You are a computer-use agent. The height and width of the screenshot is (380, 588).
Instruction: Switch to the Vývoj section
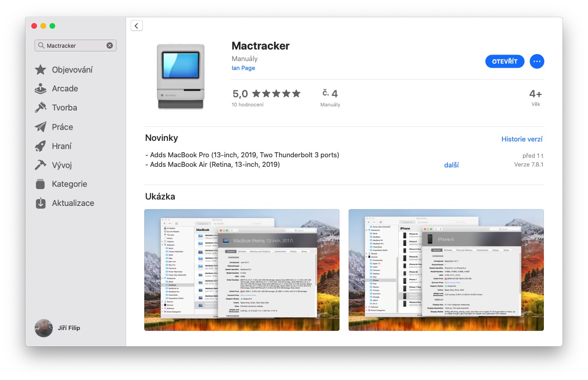[x=62, y=165]
